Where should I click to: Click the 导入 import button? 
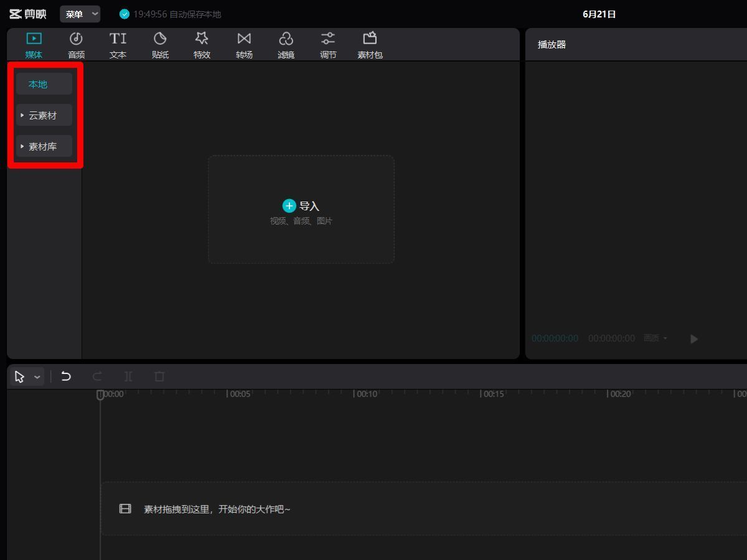301,206
